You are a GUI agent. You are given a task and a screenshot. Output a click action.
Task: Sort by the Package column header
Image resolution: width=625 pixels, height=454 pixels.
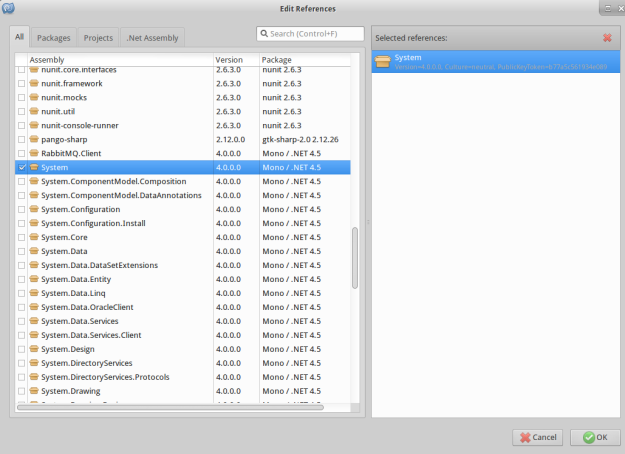click(305, 60)
